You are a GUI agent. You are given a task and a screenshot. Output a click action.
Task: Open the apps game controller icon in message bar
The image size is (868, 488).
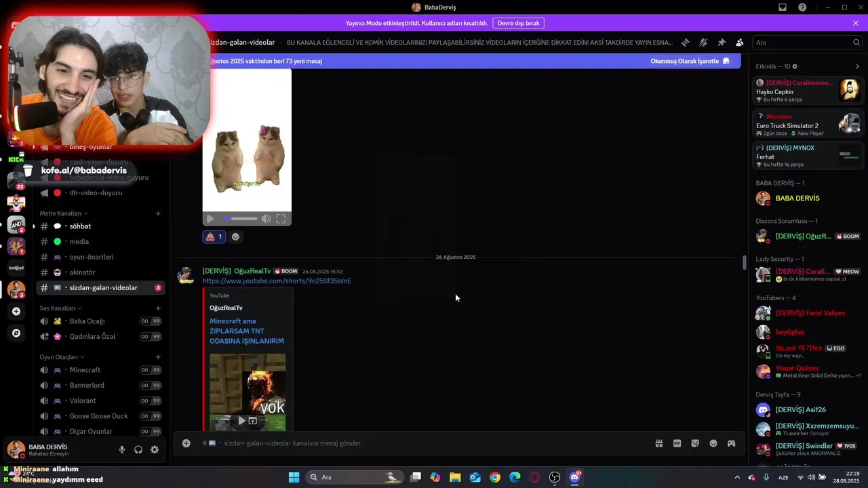[732, 443]
